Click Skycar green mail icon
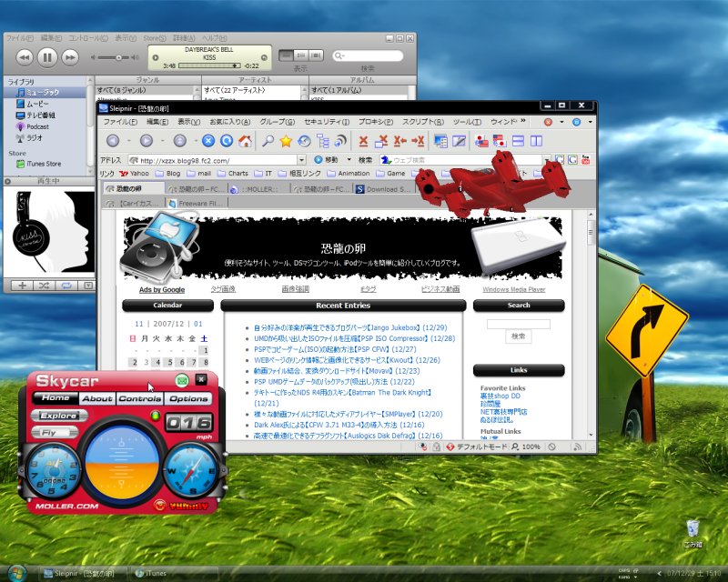This screenshot has height=582, width=728. (x=182, y=381)
